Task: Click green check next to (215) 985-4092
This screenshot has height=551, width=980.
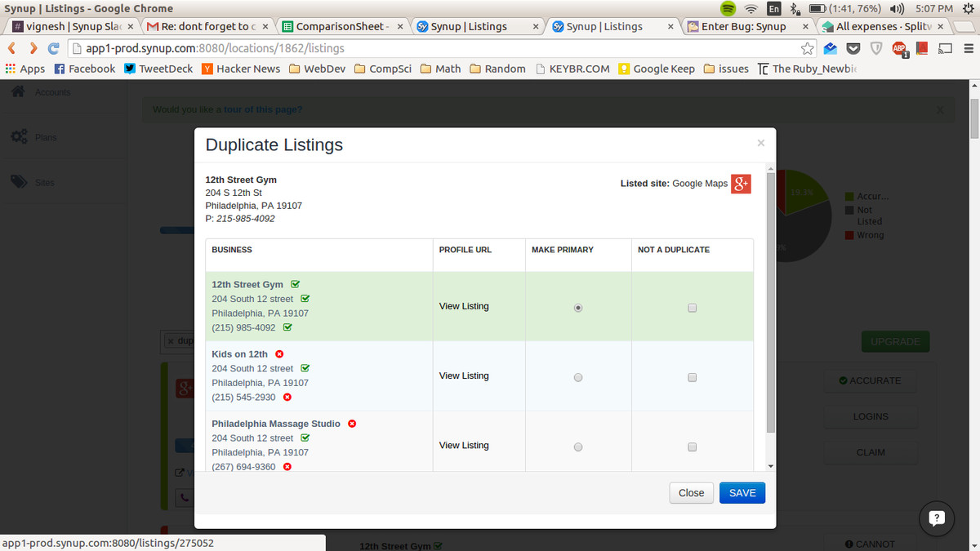Action: 287,327
